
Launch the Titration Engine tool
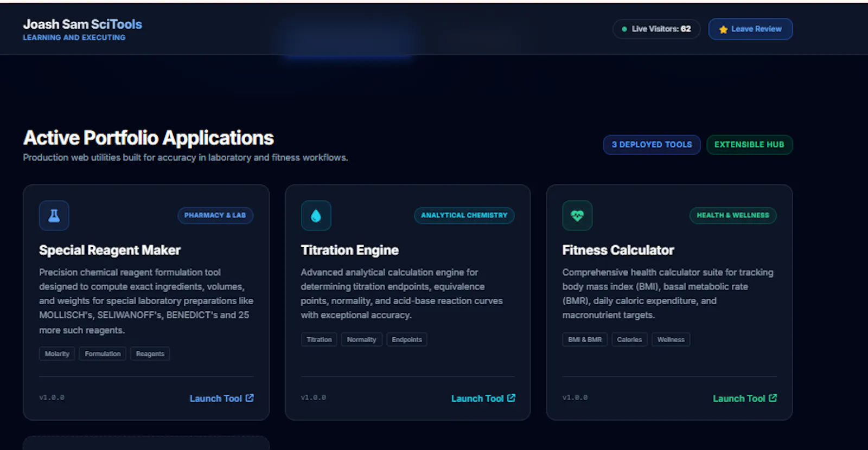[483, 398]
